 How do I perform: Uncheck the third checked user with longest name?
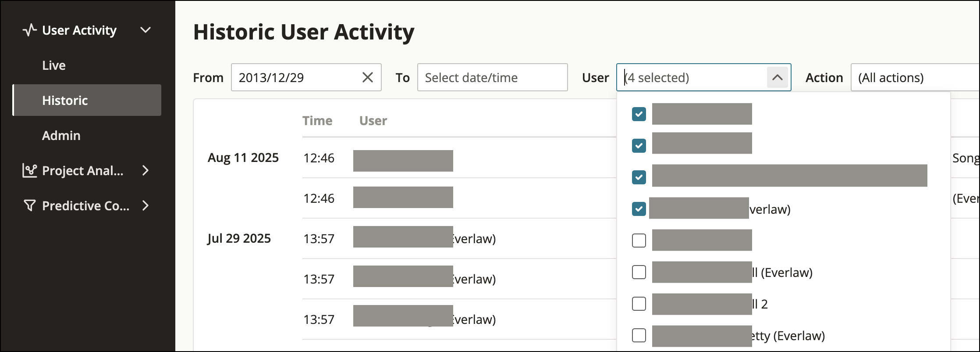(639, 177)
